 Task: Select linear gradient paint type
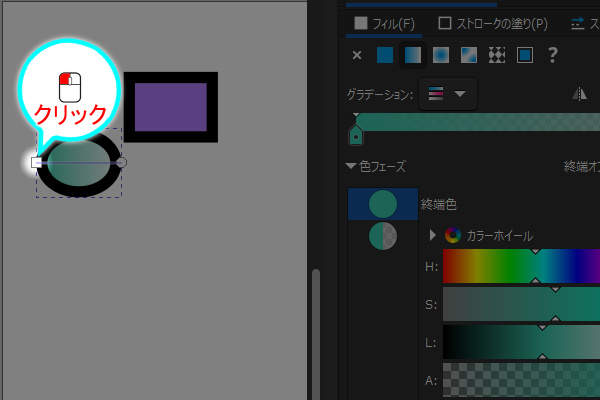[x=412, y=55]
